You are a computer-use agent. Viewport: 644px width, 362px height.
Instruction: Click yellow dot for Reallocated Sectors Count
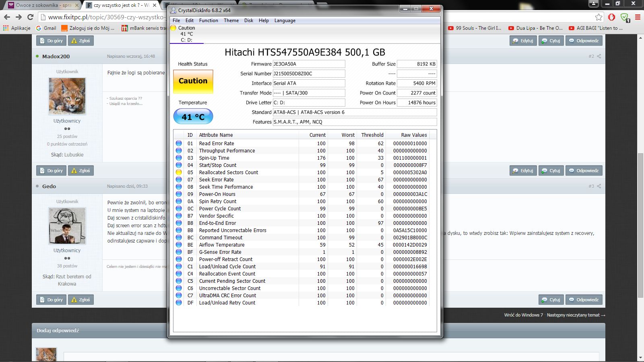pyautogui.click(x=179, y=172)
